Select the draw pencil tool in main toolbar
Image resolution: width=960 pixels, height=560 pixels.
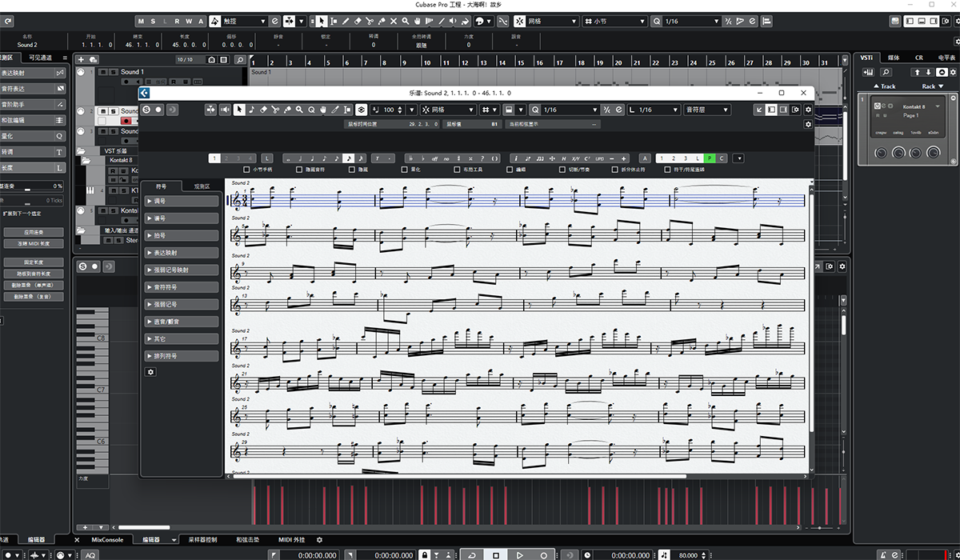click(x=345, y=22)
